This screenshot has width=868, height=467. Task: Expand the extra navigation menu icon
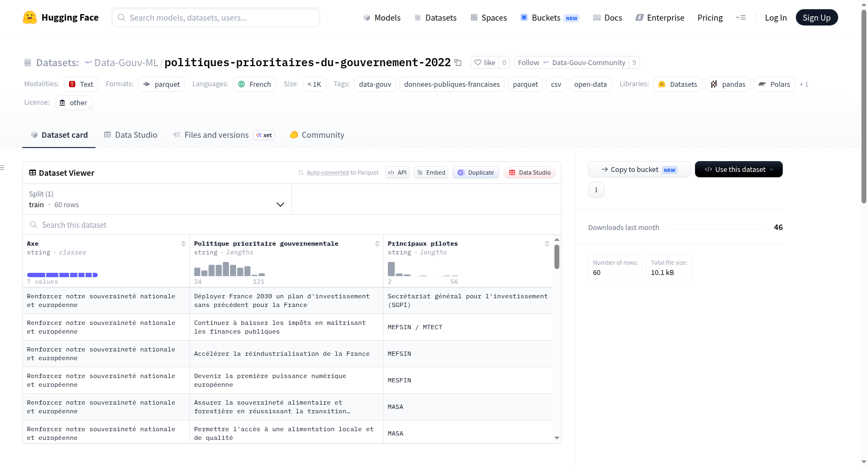click(741, 17)
